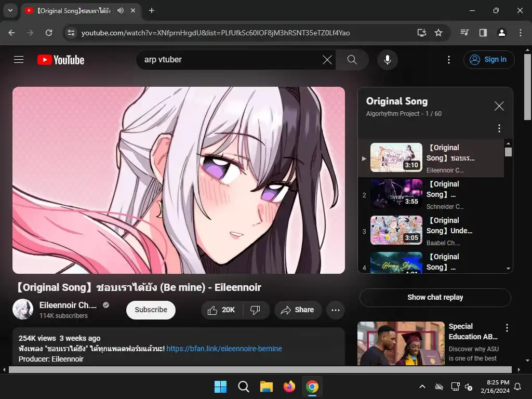
Task: Bookmark this page with the star
Action: [x=438, y=33]
